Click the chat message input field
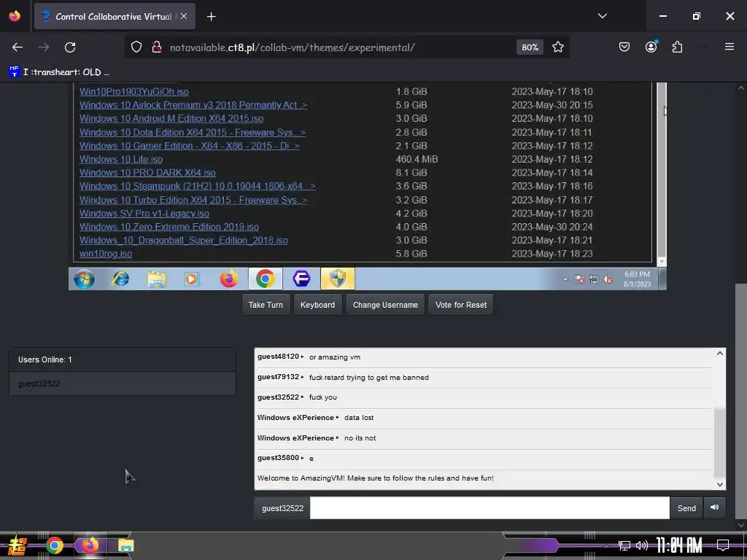 489,508
